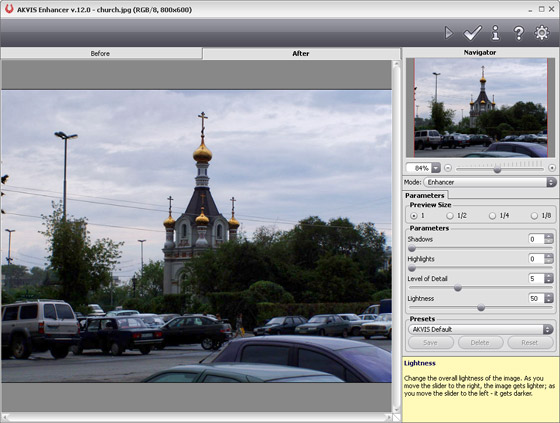Open Help with the question mark icon
Viewport: 560px width, 423px height.
click(x=519, y=33)
